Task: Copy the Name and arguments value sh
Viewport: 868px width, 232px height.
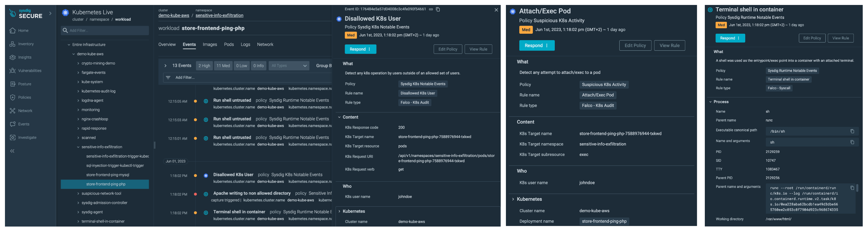Action: [852, 143]
